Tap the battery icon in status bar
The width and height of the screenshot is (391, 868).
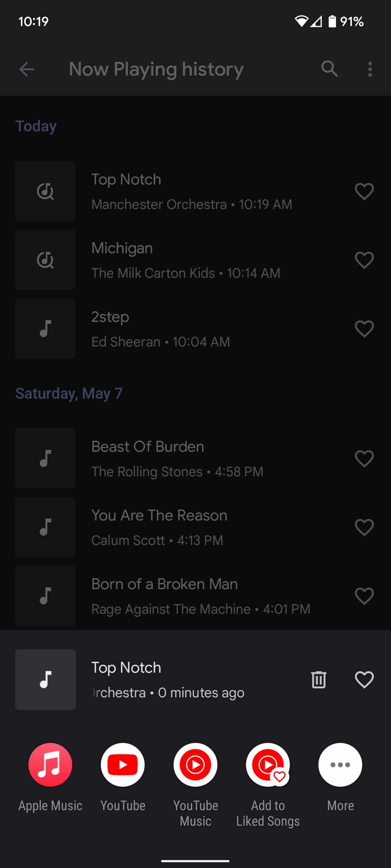[x=332, y=21]
